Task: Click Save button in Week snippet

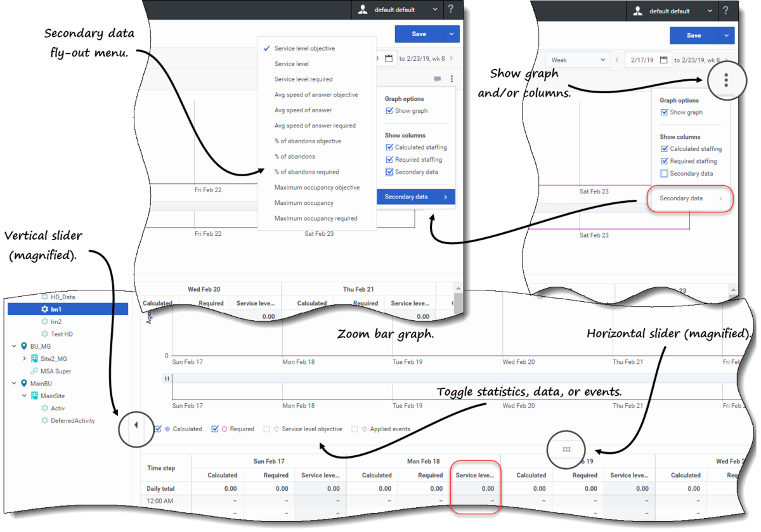Action: (x=694, y=36)
